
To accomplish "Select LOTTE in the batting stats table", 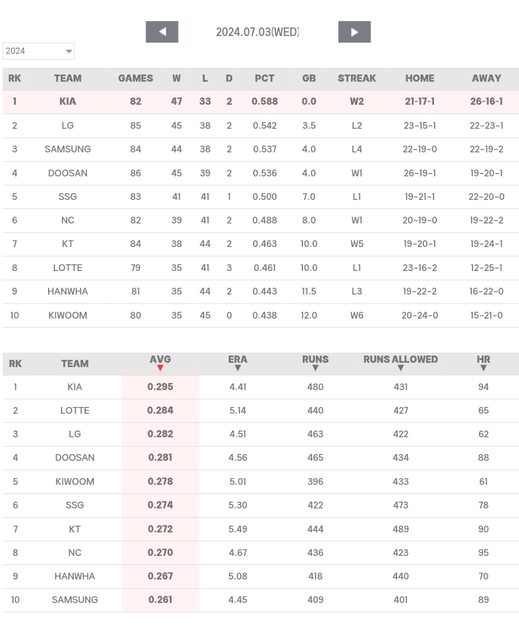I will pyautogui.click(x=75, y=411).
